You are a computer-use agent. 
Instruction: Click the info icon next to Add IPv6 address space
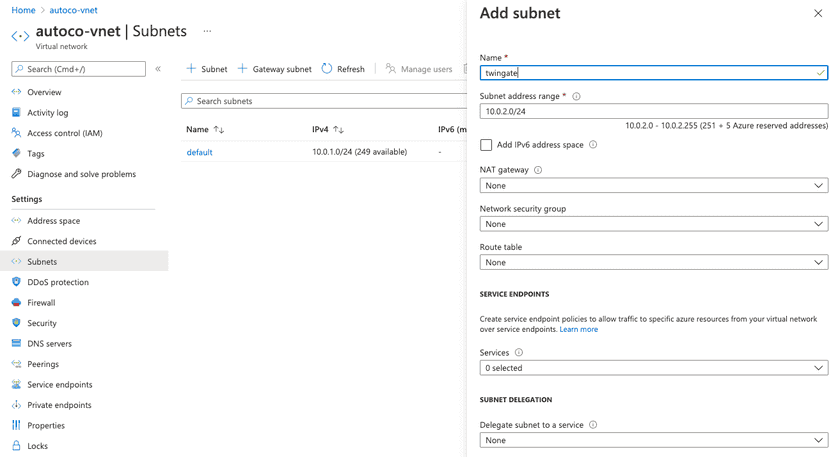click(593, 145)
